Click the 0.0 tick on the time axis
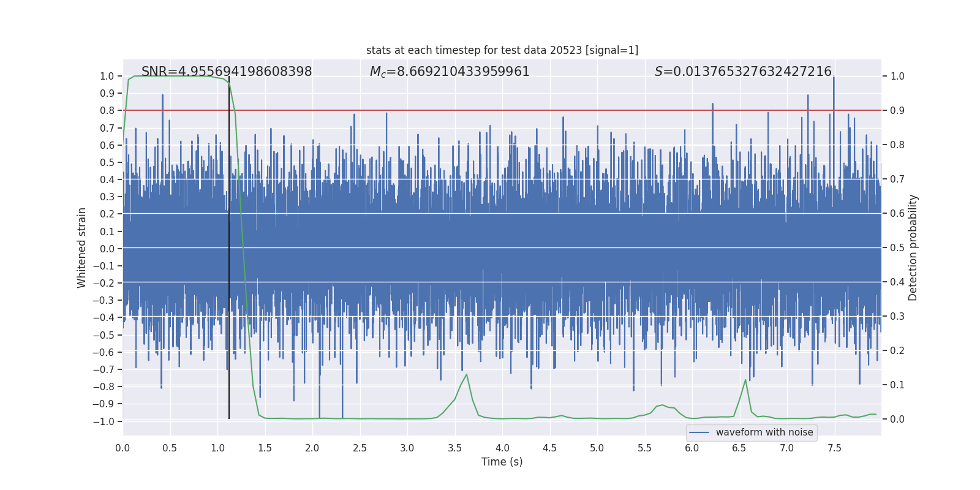The height and width of the screenshot is (490, 980). point(123,448)
